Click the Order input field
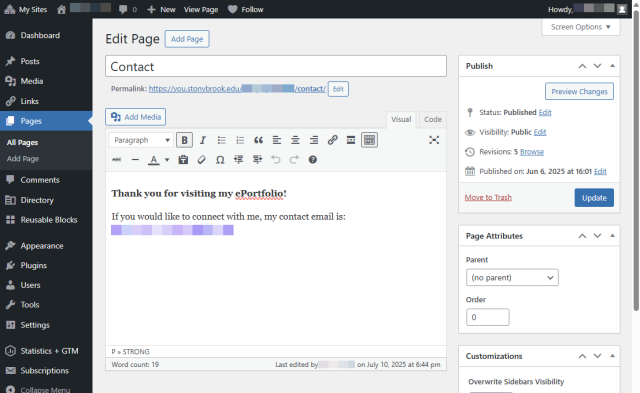Viewport: 640px width, 393px height. [x=488, y=317]
